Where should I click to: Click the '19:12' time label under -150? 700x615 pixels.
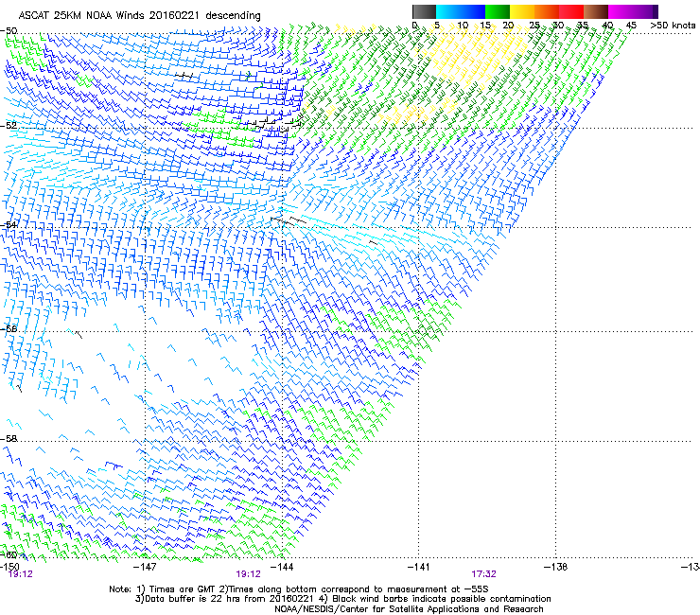click(21, 574)
